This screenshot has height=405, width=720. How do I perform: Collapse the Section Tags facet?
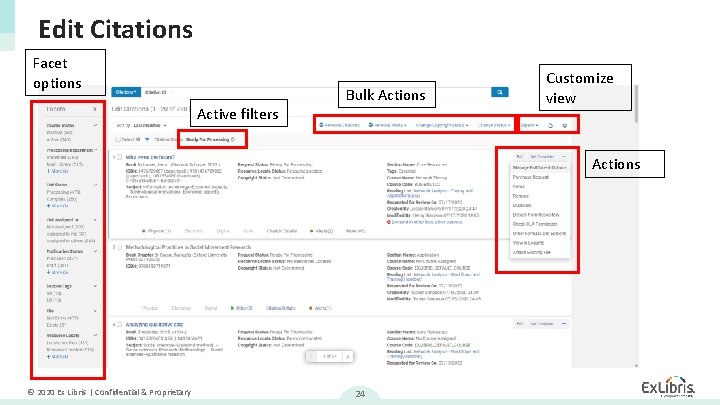pyautogui.click(x=96, y=286)
